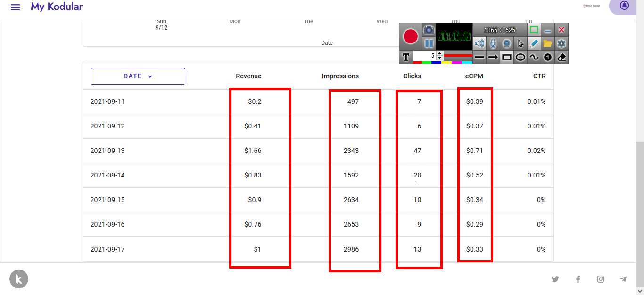This screenshot has height=295, width=644.
Task: Open Kodular's Instagram link
Action: pos(601,279)
